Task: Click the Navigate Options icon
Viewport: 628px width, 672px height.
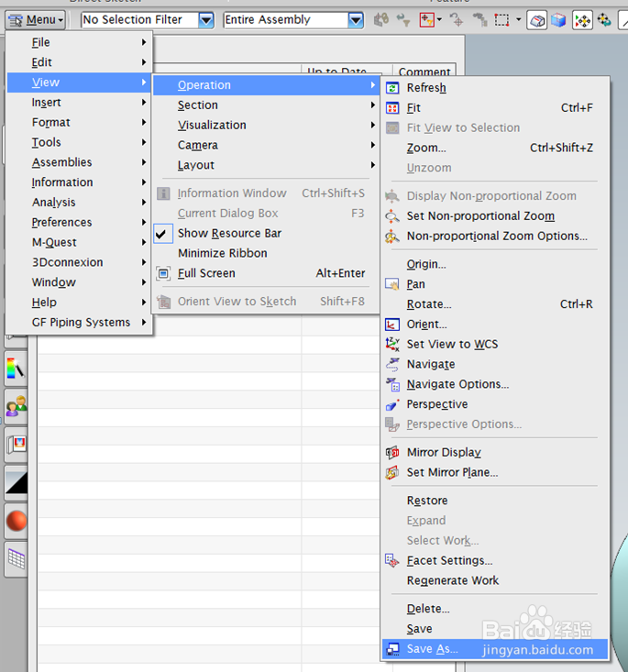Action: (x=392, y=384)
